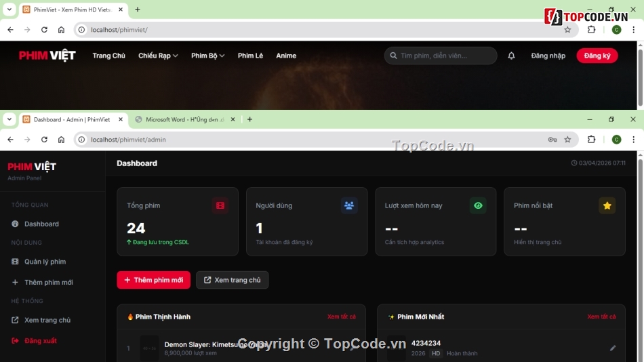Image resolution: width=644 pixels, height=362 pixels.
Task: Click the red Đăng ký button
Action: 597,56
